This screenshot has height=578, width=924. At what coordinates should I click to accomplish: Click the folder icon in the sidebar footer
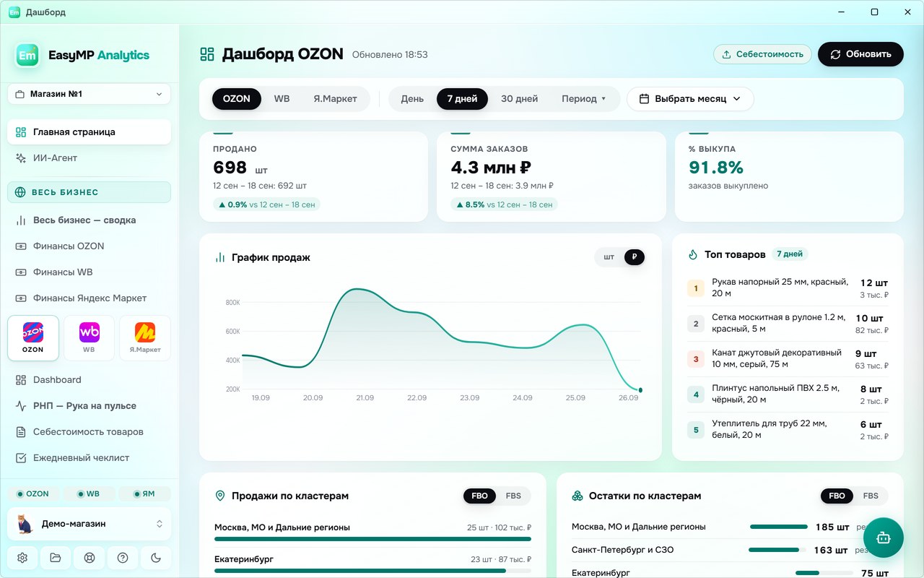pyautogui.click(x=56, y=558)
